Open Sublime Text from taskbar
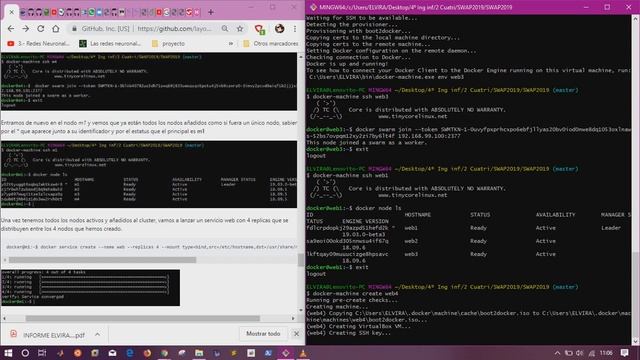Screen dimensions: 640x360 (x=233, y=353)
